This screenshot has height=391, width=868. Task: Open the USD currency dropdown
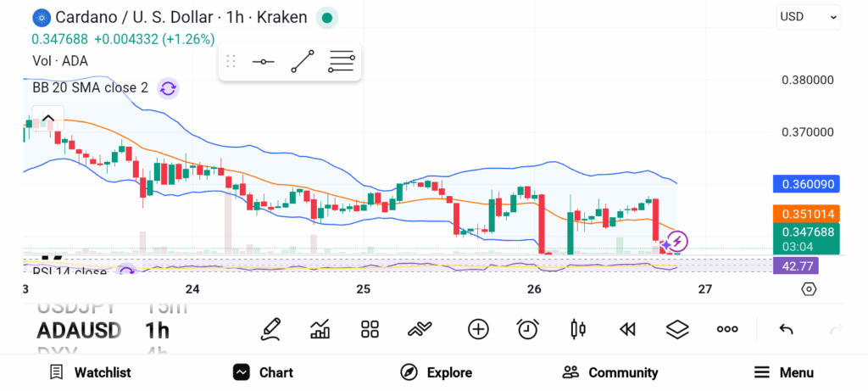(x=808, y=16)
